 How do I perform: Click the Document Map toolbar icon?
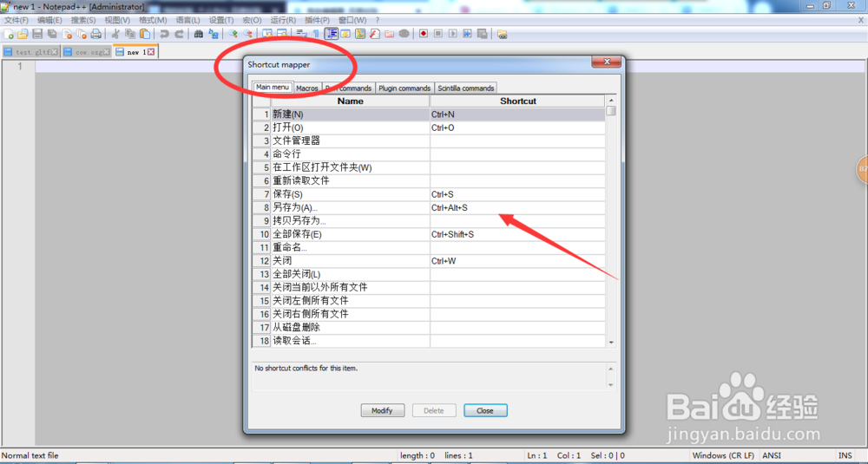tap(360, 34)
